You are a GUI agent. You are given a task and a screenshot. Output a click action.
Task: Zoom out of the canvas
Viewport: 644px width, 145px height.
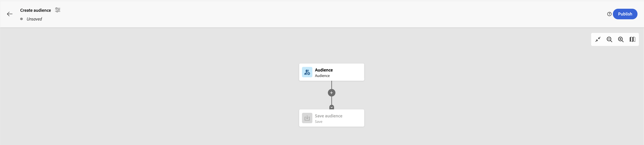tap(609, 39)
